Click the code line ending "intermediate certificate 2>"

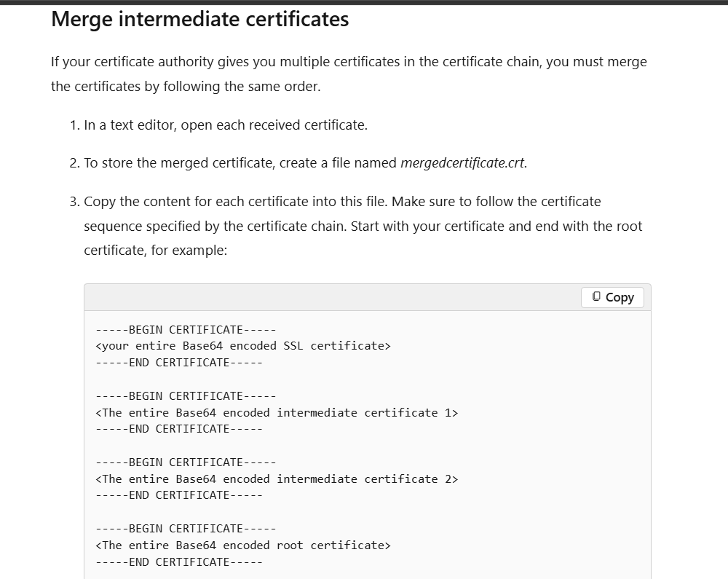click(x=277, y=479)
